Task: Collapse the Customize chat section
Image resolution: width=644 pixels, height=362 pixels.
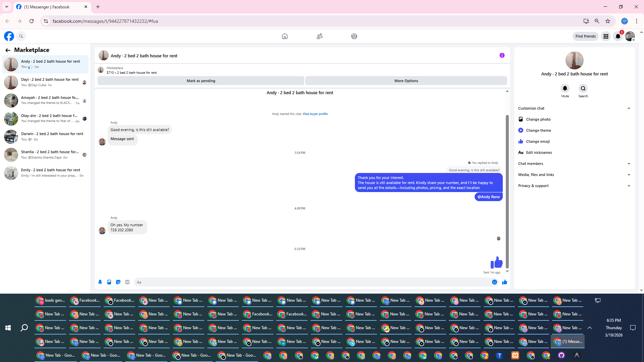Action: click(629, 108)
